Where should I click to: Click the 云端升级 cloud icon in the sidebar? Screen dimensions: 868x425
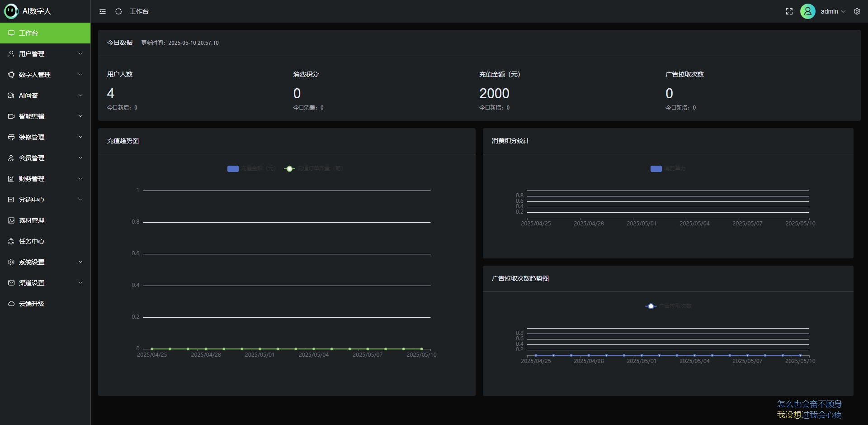coord(11,304)
